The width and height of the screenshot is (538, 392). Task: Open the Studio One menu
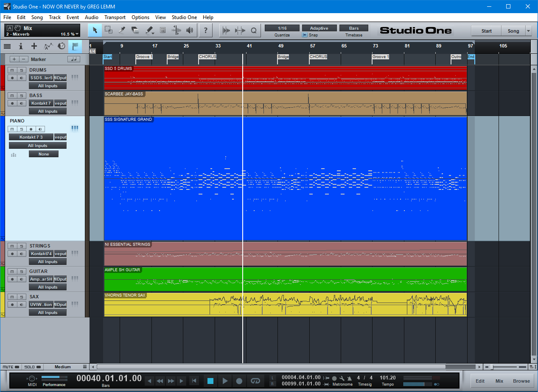184,17
